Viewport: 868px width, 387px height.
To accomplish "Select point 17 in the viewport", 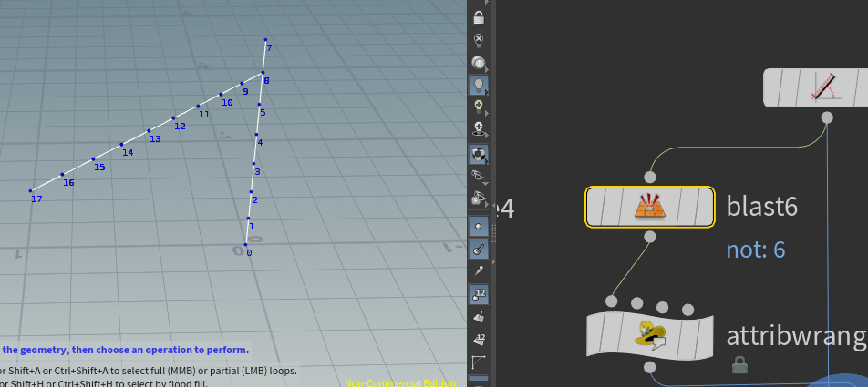I will (31, 190).
